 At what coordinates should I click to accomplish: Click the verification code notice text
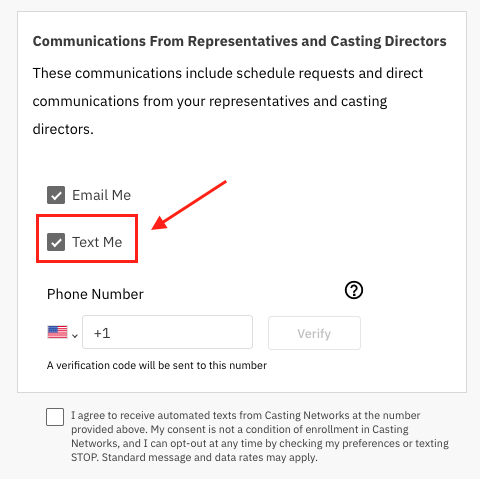click(157, 365)
